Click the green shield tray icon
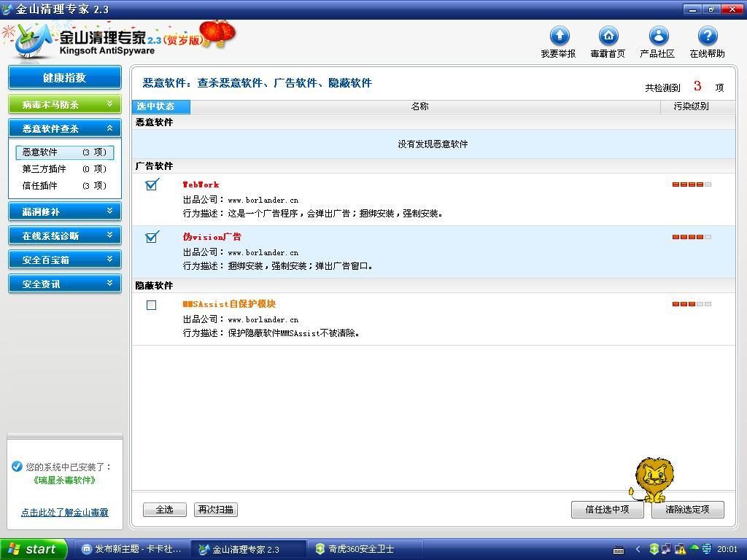The height and width of the screenshot is (560, 747). pos(654,550)
